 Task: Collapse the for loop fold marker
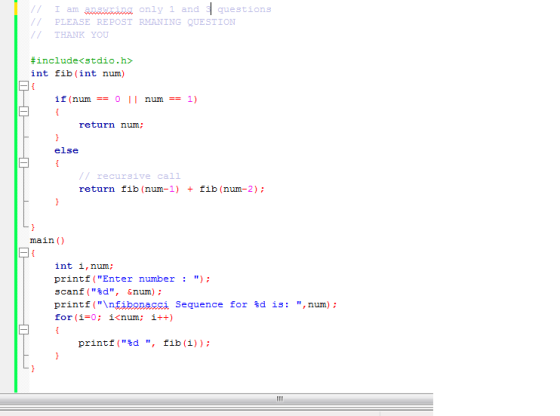(x=24, y=330)
